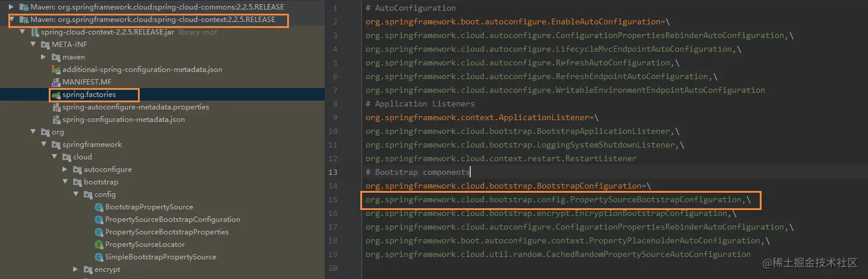The height and width of the screenshot is (279, 868).
Task: Click the config package icon
Action: (89, 195)
